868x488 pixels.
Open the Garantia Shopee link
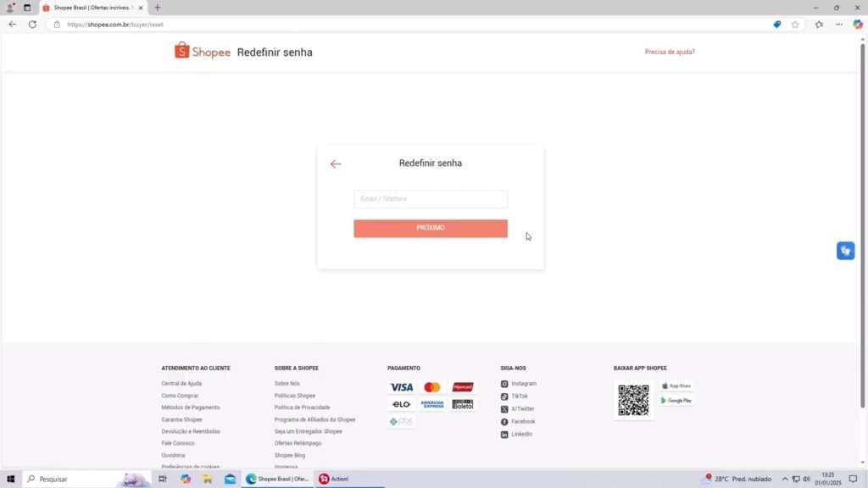point(181,419)
